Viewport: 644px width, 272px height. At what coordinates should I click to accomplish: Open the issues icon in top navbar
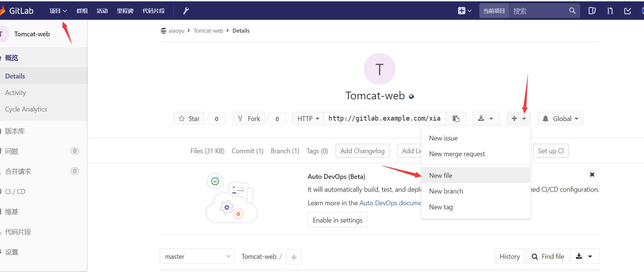pos(592,11)
